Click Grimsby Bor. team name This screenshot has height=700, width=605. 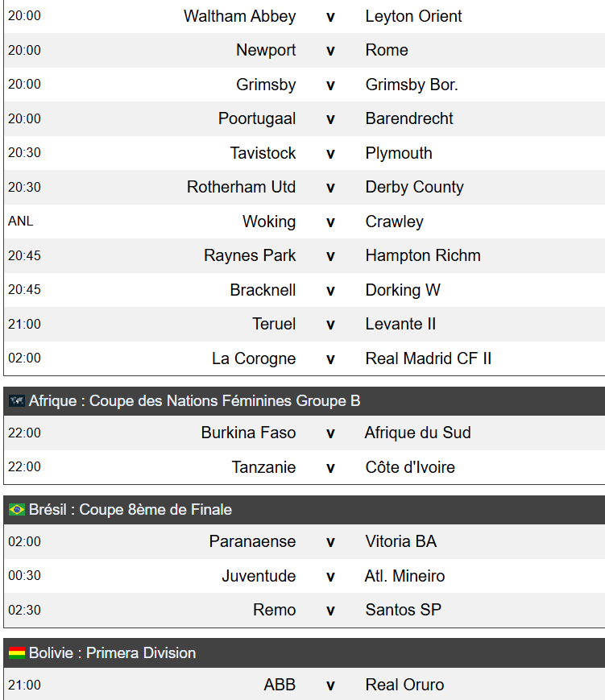tap(412, 85)
